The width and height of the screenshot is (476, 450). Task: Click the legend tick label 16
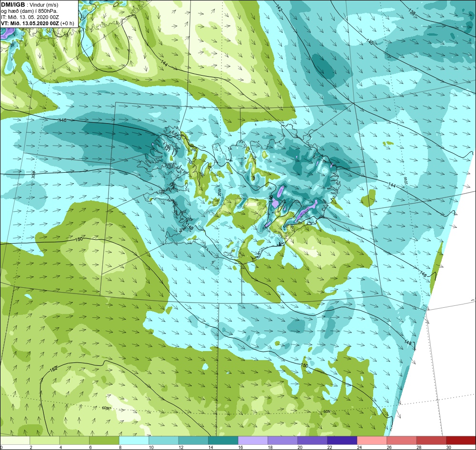pos(240,447)
